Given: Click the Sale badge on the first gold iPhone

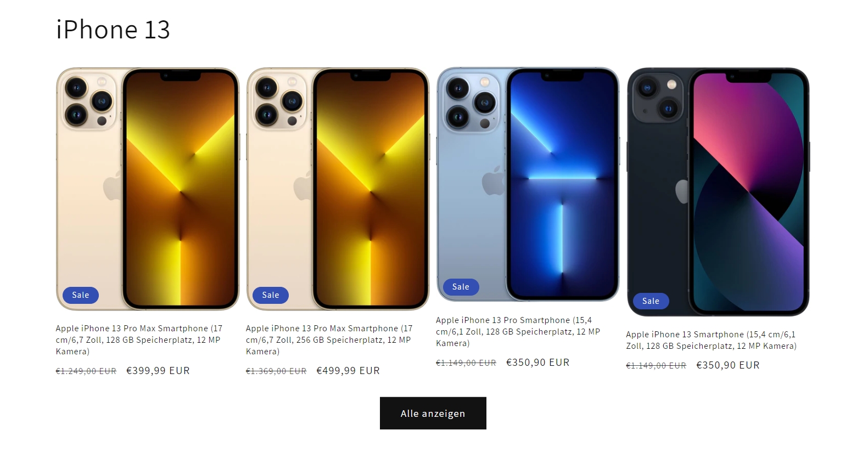Looking at the screenshot, I should pos(81,295).
